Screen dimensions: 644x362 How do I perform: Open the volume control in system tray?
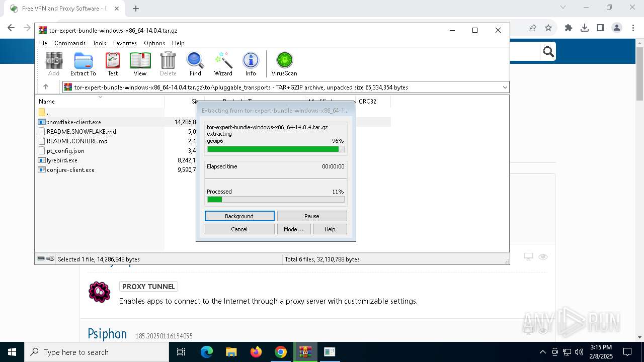579,352
